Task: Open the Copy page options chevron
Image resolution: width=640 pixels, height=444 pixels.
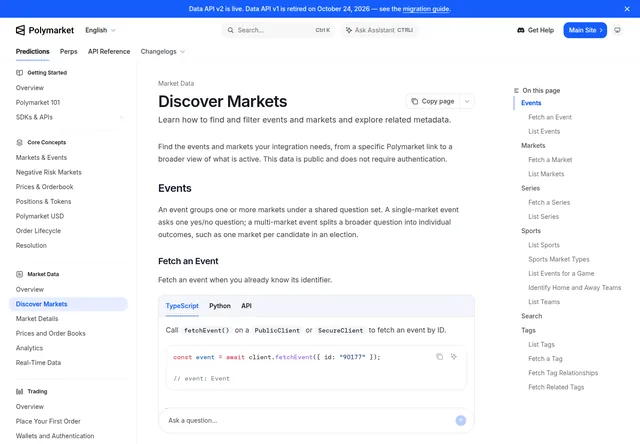Action: (467, 101)
